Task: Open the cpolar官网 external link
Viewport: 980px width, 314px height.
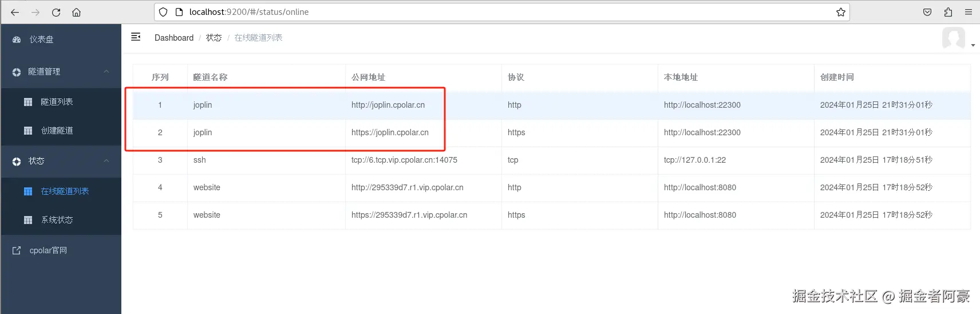Action: [x=61, y=250]
